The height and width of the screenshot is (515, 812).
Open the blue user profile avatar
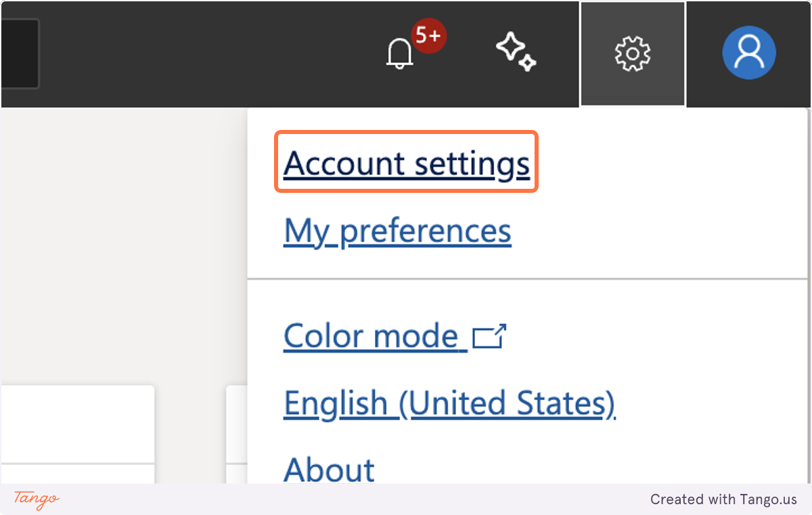(748, 53)
